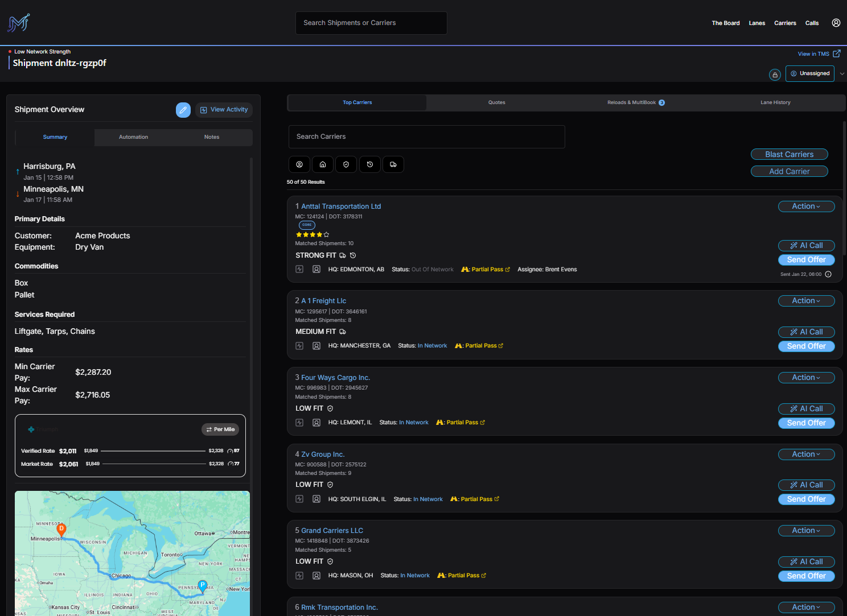
Task: Select the truck equipment filter icon
Action: pyautogui.click(x=393, y=164)
